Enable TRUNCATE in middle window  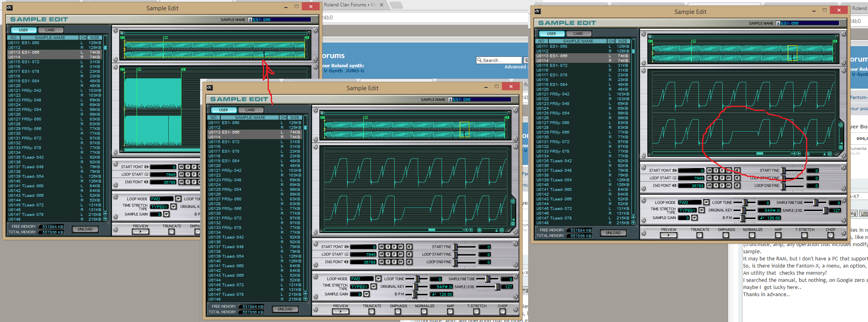tap(372, 312)
